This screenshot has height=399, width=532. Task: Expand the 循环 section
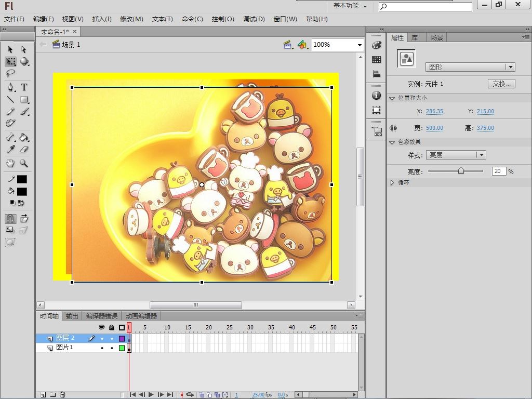(x=392, y=182)
